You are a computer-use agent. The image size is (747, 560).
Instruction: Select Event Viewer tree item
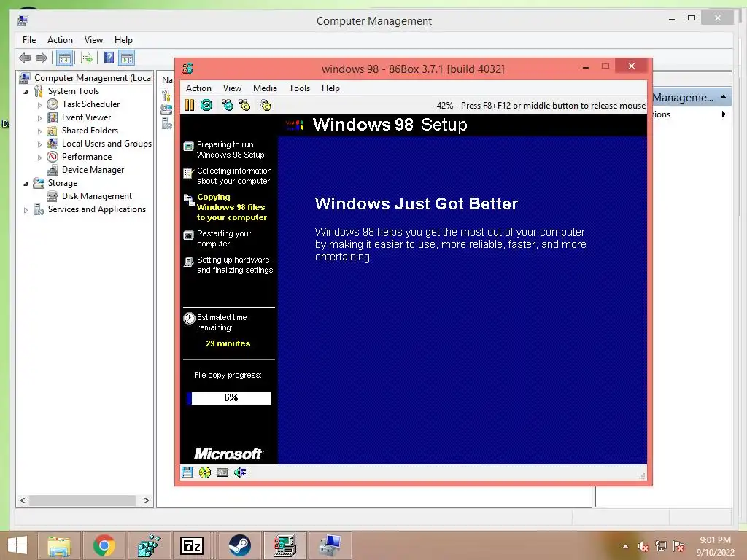coord(79,117)
